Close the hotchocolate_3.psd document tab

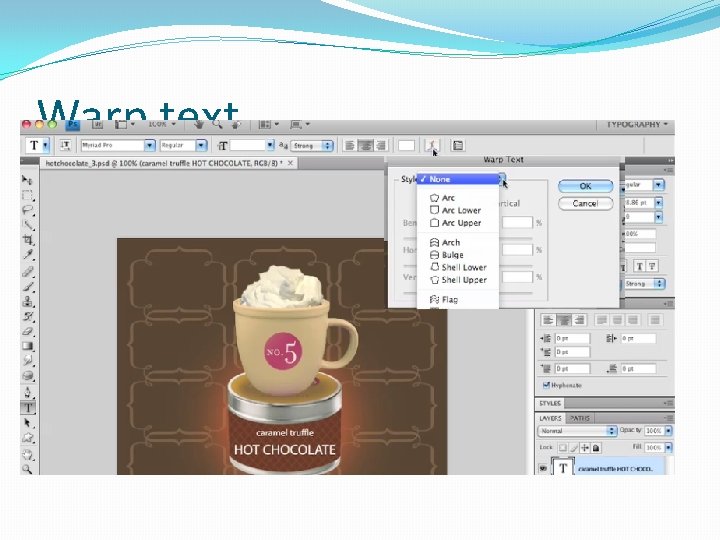290,163
